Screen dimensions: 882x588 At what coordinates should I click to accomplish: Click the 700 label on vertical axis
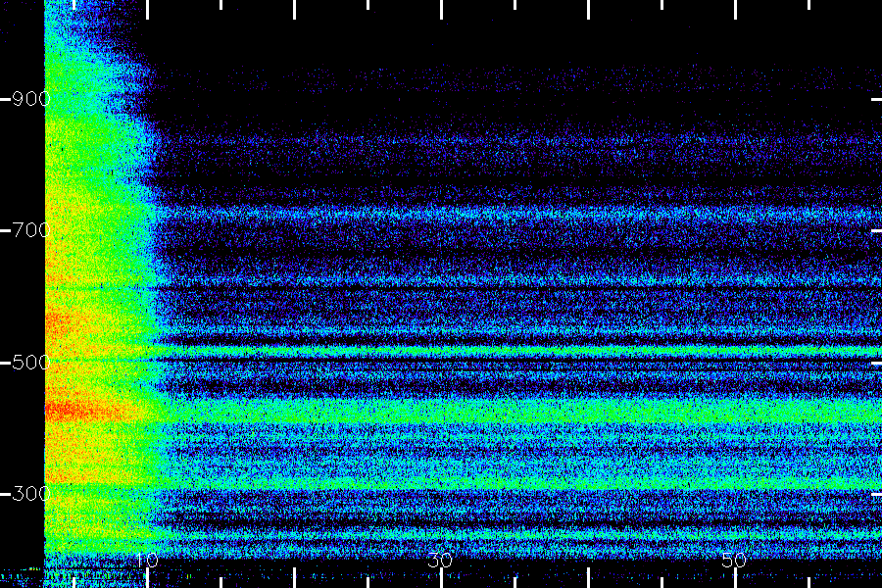coord(31,230)
